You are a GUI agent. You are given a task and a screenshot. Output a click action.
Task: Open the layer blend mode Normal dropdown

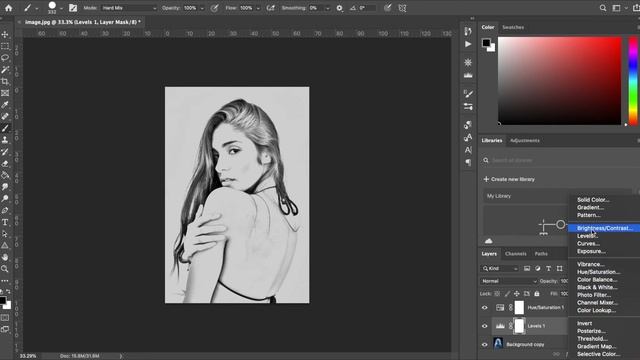coord(509,281)
